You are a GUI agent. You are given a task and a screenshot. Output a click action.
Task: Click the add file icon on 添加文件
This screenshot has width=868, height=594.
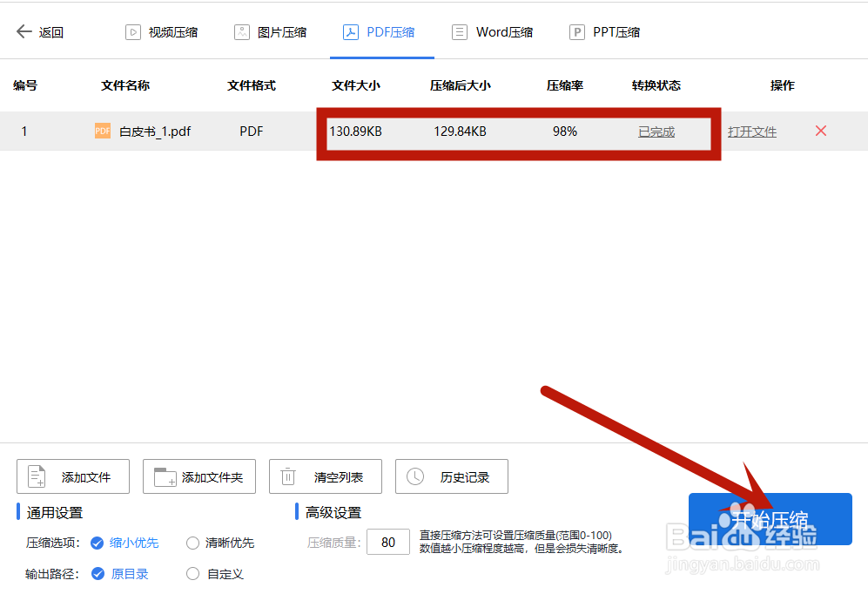[x=35, y=476]
